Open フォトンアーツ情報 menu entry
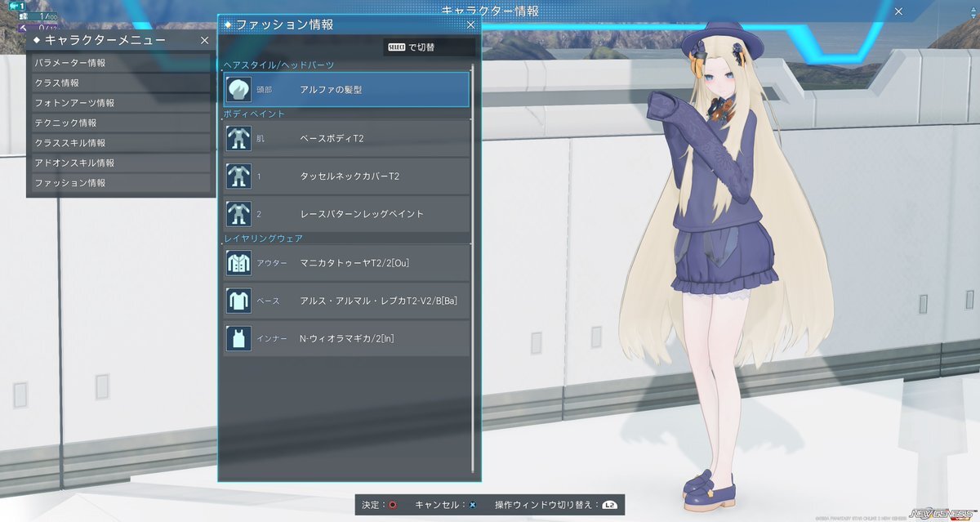 point(121,103)
